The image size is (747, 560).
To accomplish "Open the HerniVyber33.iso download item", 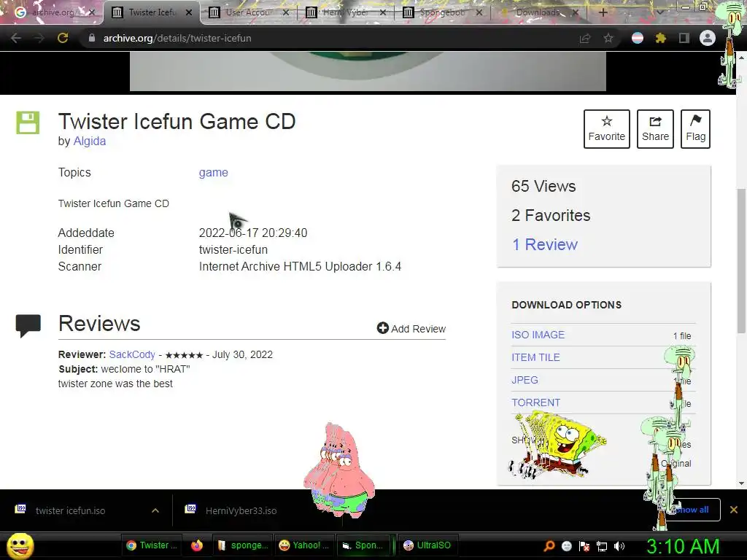I will (x=241, y=510).
